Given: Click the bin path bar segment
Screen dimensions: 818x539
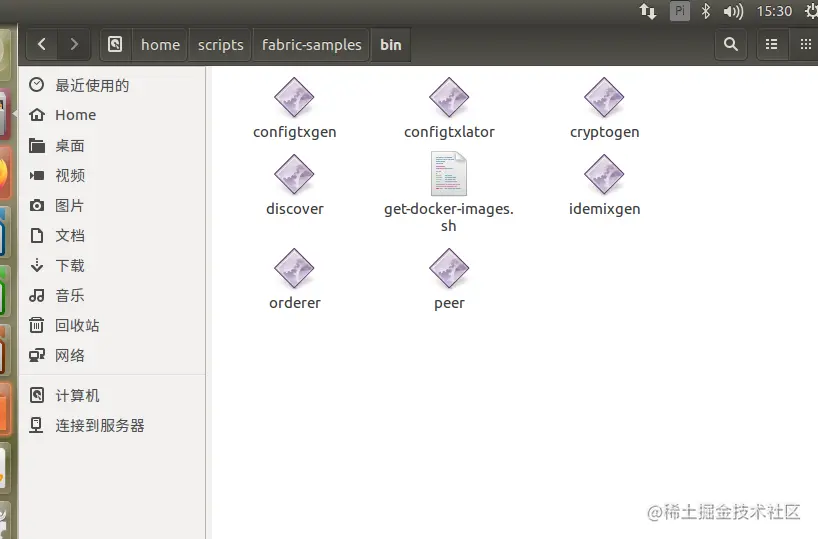Looking at the screenshot, I should pos(391,44).
